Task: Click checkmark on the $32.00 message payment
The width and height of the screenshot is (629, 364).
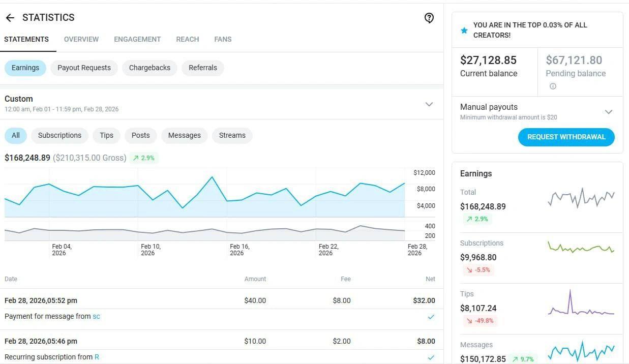Action: click(x=431, y=317)
